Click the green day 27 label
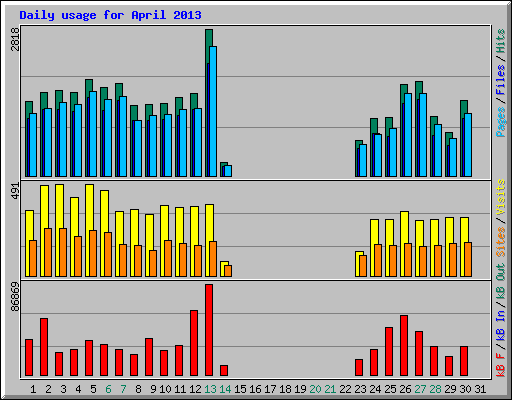Image resolution: width=512 pixels, height=400 pixels. [x=420, y=389]
